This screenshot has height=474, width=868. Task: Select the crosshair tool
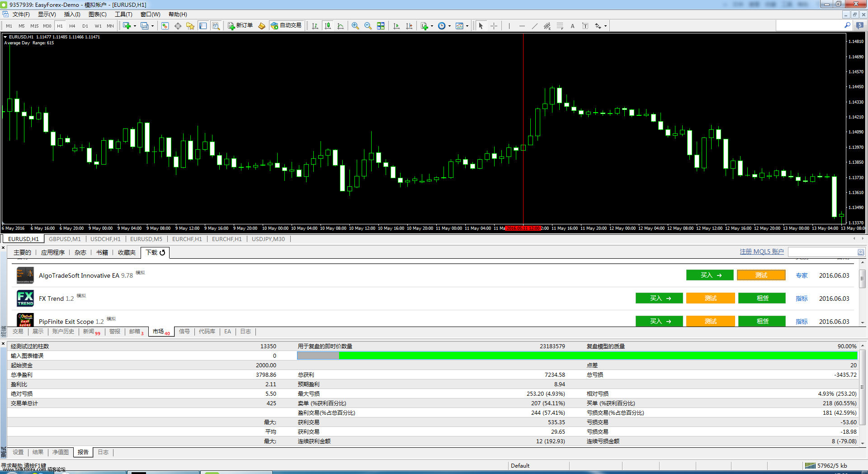point(494,26)
